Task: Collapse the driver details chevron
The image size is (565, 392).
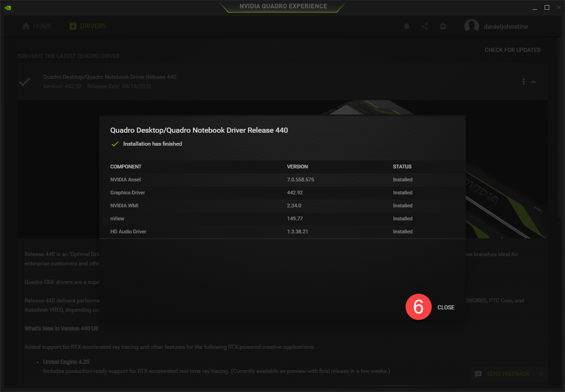Action: pyautogui.click(x=533, y=82)
